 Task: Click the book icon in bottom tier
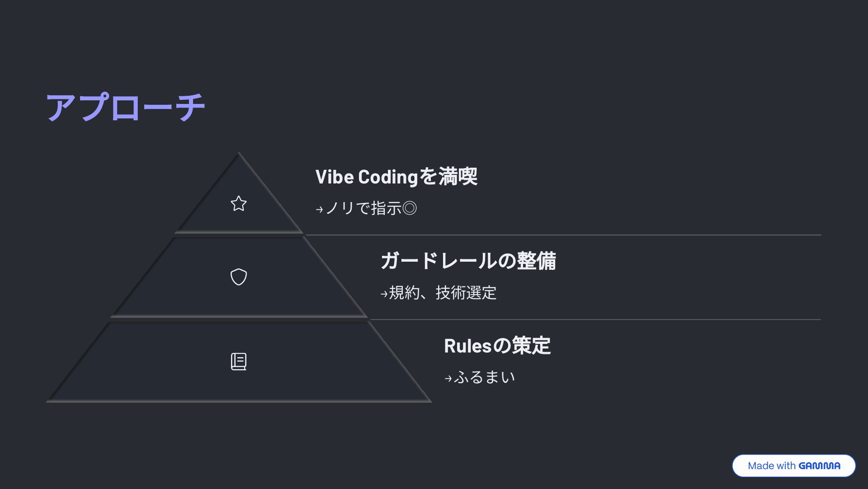[x=239, y=362]
